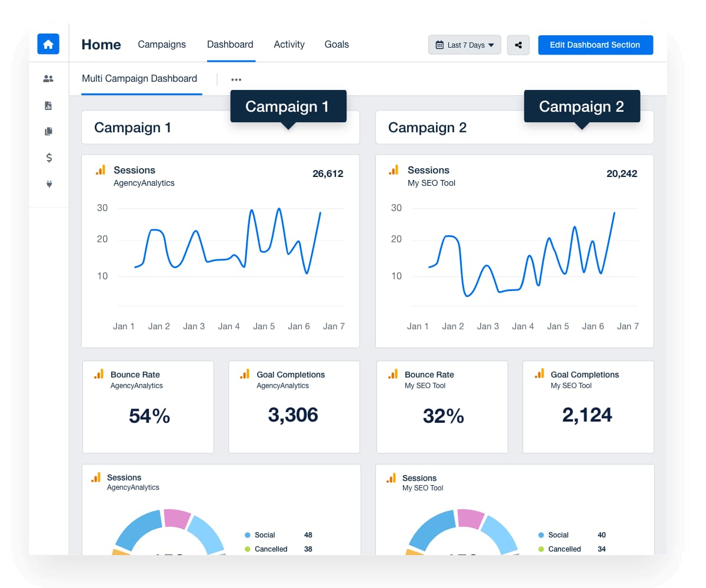The width and height of the screenshot is (706, 588).
Task: Click the blue Home icon in sidebar
Action: [48, 44]
